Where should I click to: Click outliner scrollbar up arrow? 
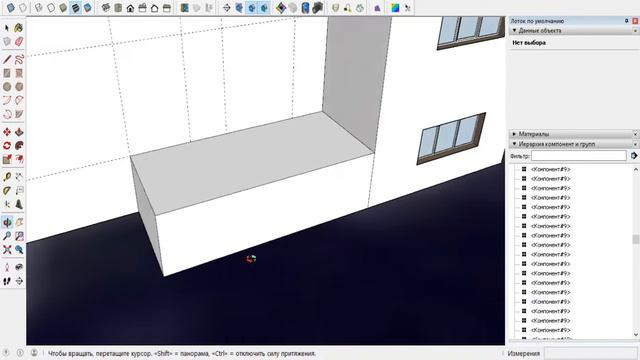[x=636, y=169]
